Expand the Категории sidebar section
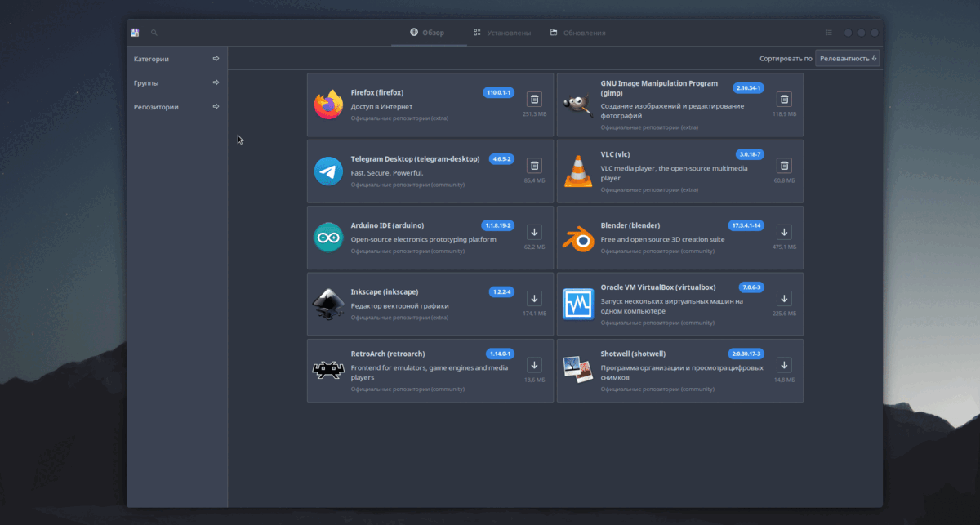Screen dimensions: 980x525 point(177,59)
